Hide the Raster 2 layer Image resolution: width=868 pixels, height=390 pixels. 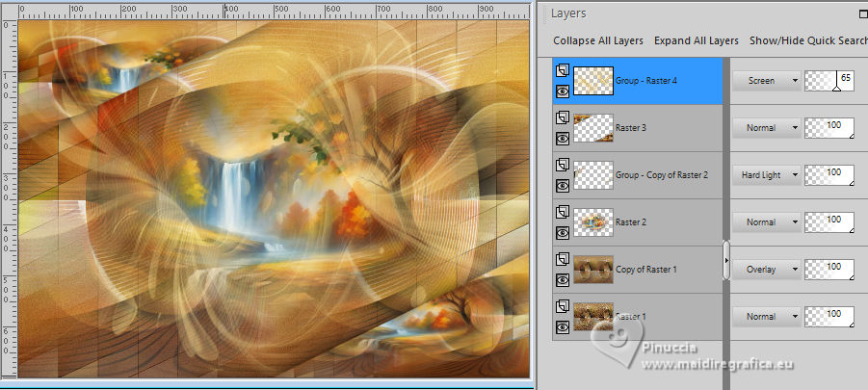tap(563, 233)
